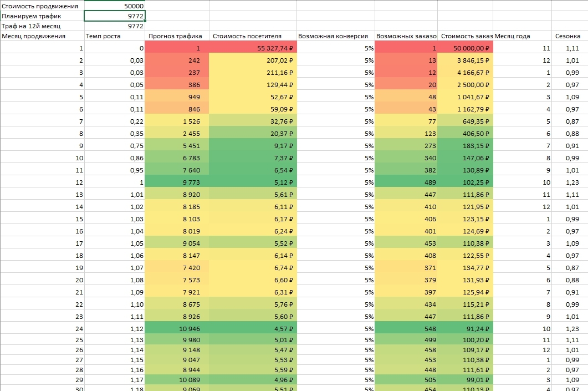
Task: Click the red cell 55 327,74 ₽
Action: (253, 48)
